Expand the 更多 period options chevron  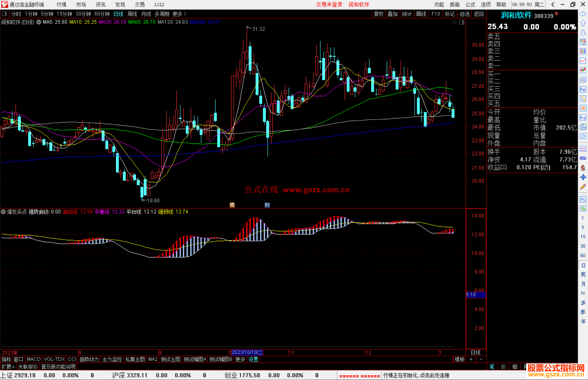(185, 14)
